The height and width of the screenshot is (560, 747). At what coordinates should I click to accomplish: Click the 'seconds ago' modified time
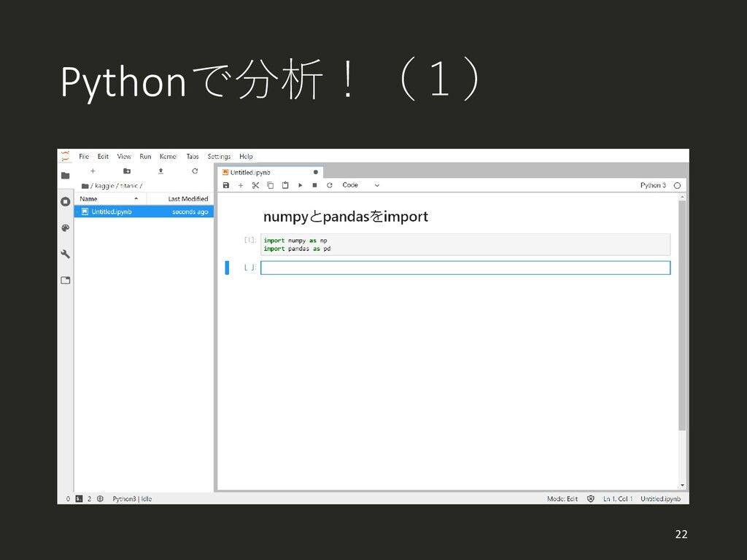(190, 211)
